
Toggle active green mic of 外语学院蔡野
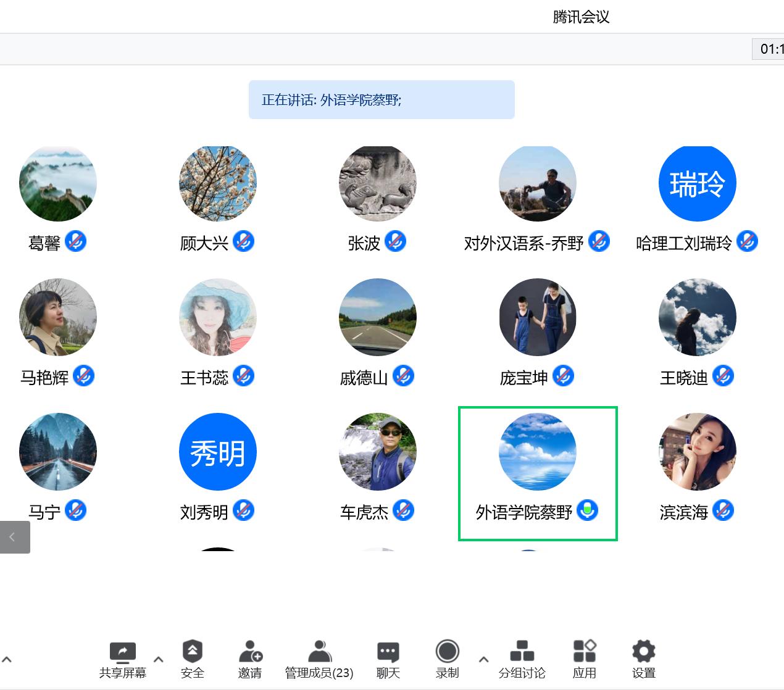pos(587,510)
